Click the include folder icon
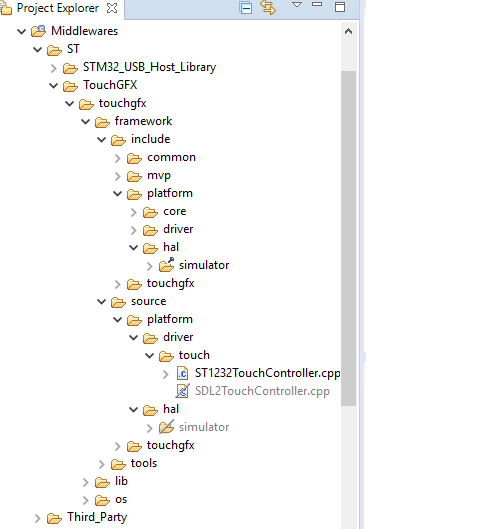Image resolution: width=480 pixels, height=529 pixels. point(118,140)
